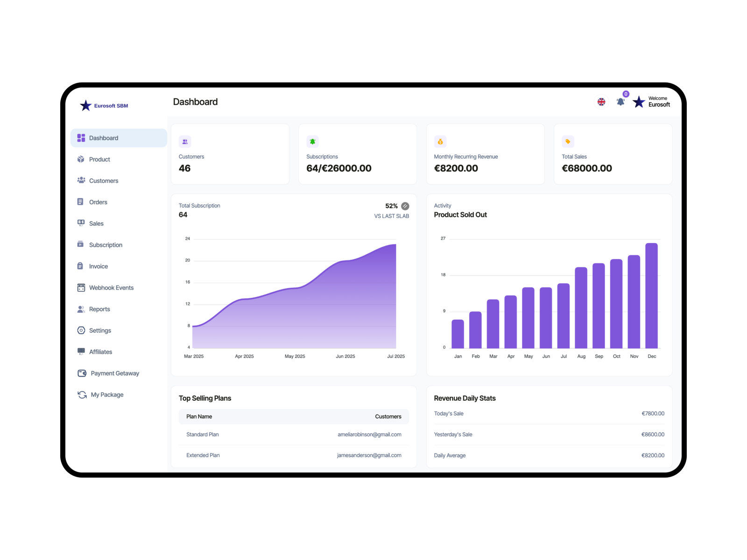The height and width of the screenshot is (560, 747).
Task: Select Product in the sidebar
Action: click(99, 160)
